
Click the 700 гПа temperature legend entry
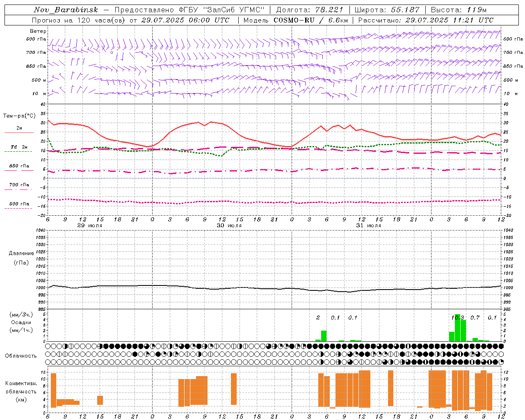click(19, 185)
